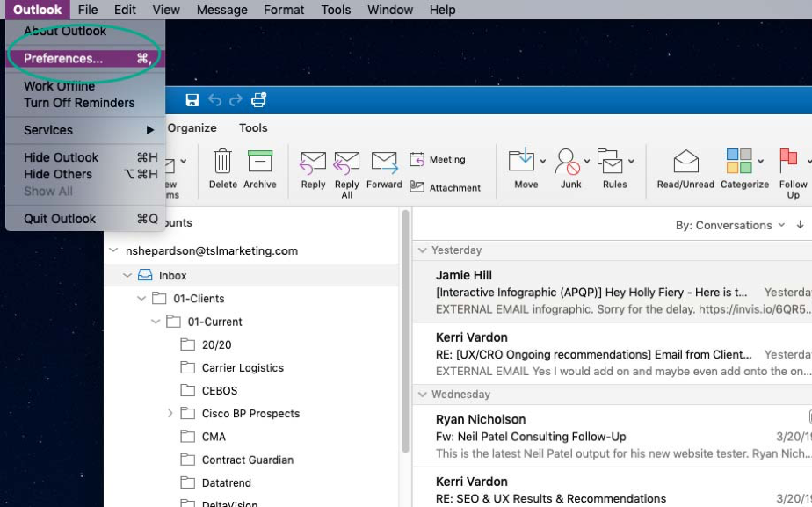Open the View menu
Viewport: 812px width, 507px height.
(166, 10)
